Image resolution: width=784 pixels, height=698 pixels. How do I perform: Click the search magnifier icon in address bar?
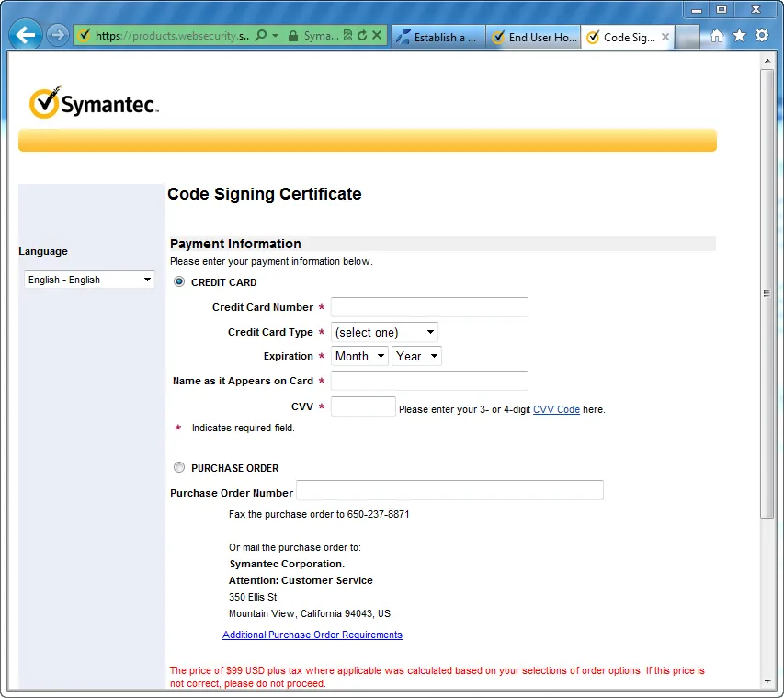point(260,36)
